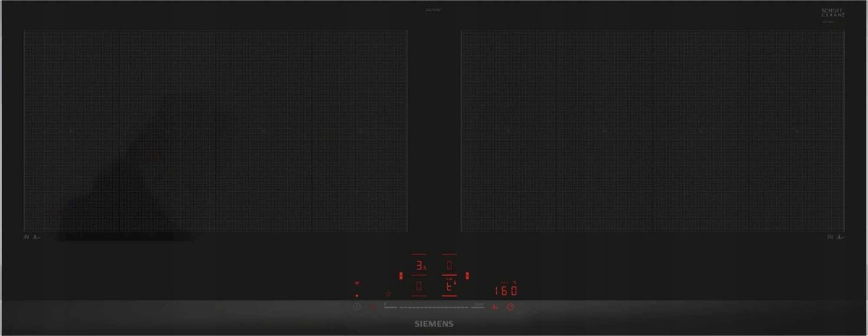The height and width of the screenshot is (336, 868).
Task: Tap the 160 temperature readout
Action: (x=506, y=290)
